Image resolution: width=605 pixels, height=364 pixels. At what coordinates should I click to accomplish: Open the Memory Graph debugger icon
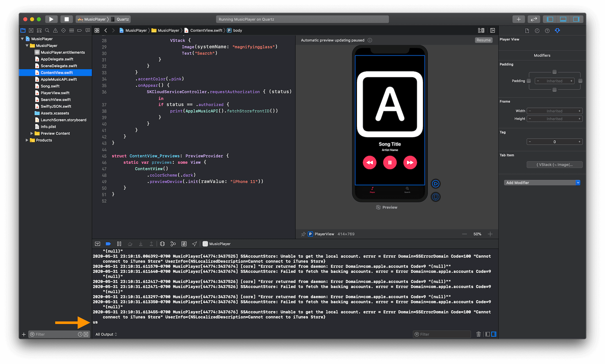[173, 244]
